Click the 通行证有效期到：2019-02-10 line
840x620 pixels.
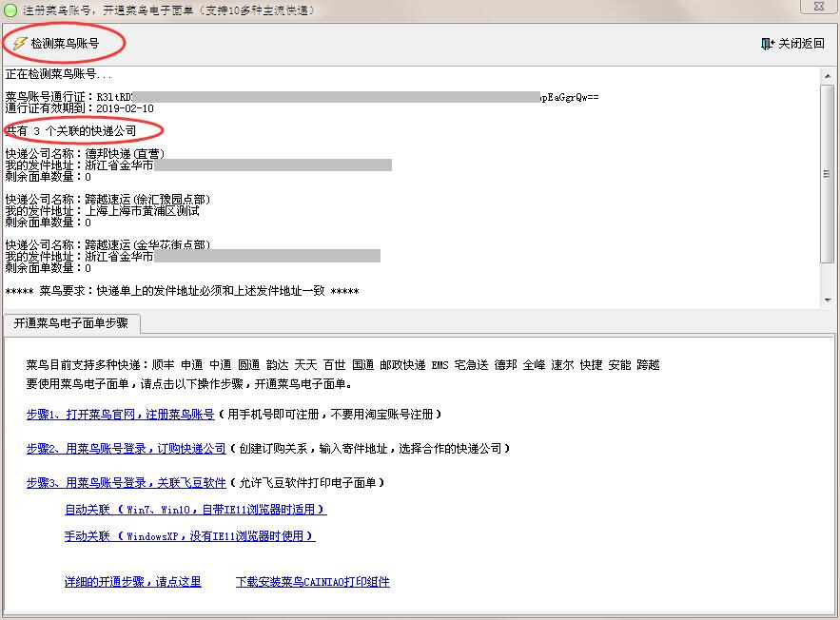point(79,108)
